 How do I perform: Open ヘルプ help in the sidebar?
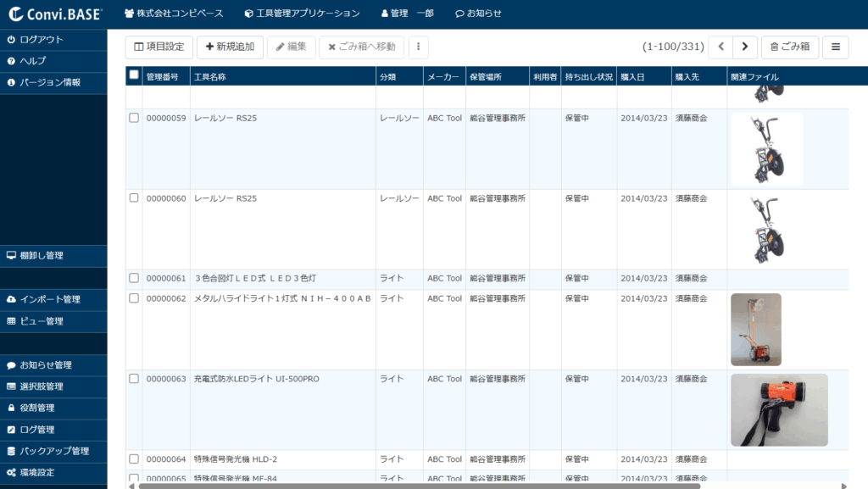click(x=32, y=61)
